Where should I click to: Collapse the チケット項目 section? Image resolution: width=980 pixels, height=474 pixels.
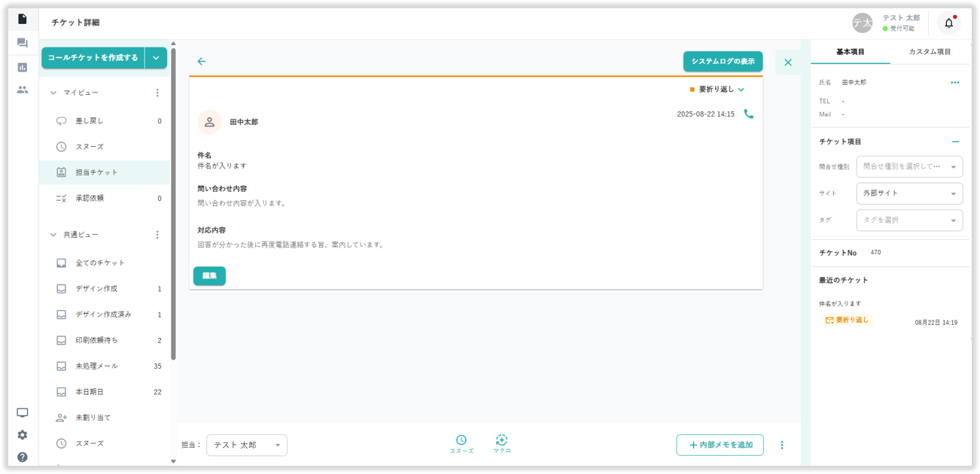(x=955, y=141)
